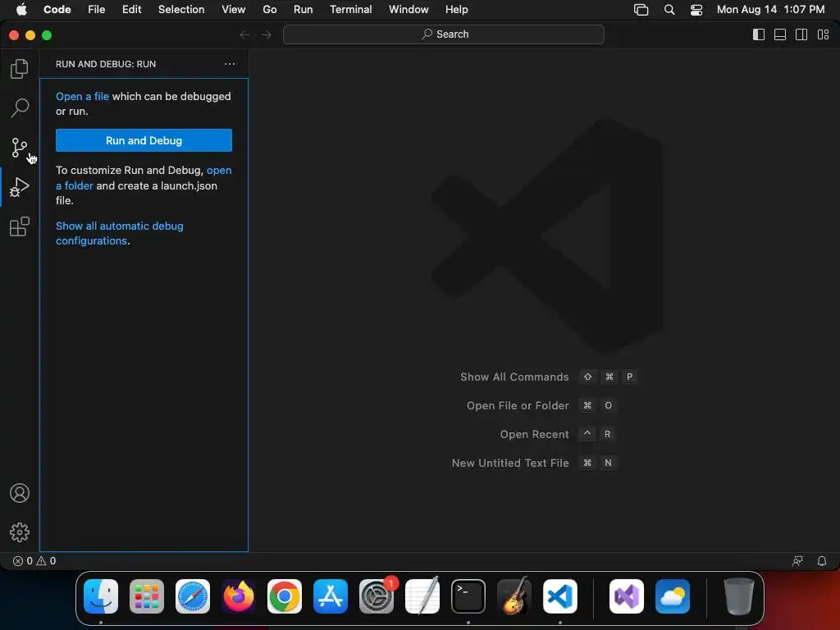Click 'Show All Commands' shortcut hint
840x630 pixels.
pos(514,377)
